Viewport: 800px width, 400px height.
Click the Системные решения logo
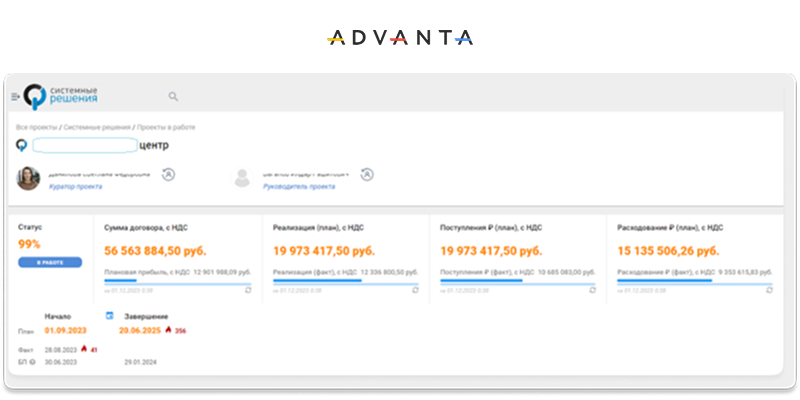61,96
